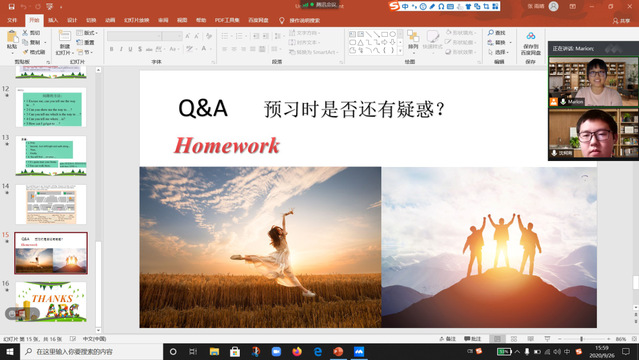Image resolution: width=639 pixels, height=360 pixels.
Task: Select the oval shape in shapes gallery
Action: pyautogui.click(x=392, y=34)
